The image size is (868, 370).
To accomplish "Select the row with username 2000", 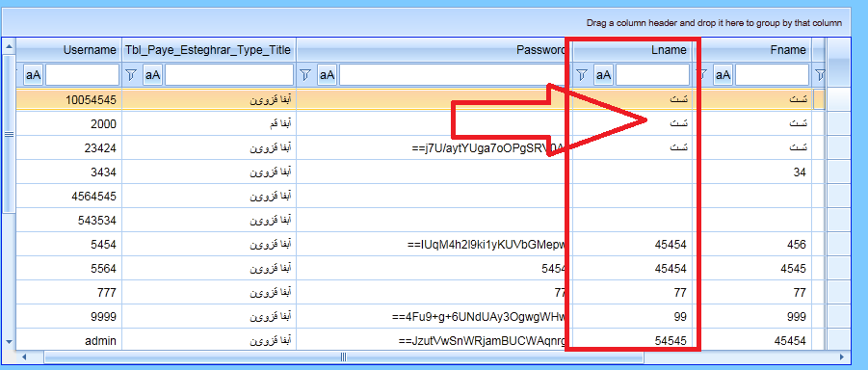I will click(421, 124).
